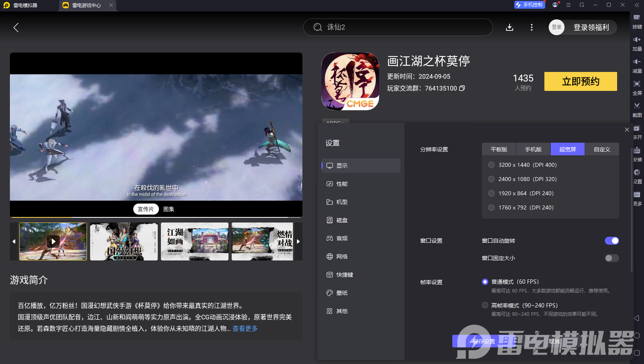Enable the 窗口固定大小 switch
The height and width of the screenshot is (364, 644).
pyautogui.click(x=612, y=258)
